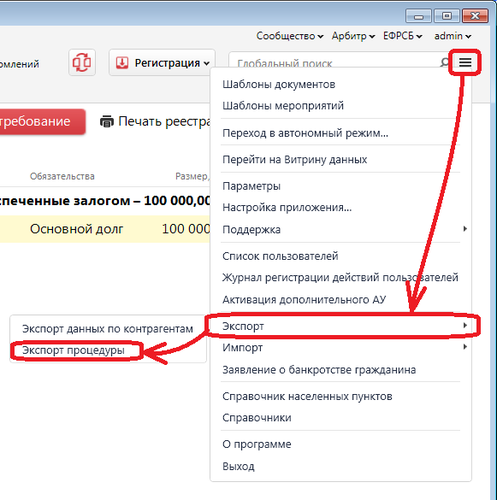Expand the Регистрация dropdown
Screen dimensions: 497x500
pos(162,63)
